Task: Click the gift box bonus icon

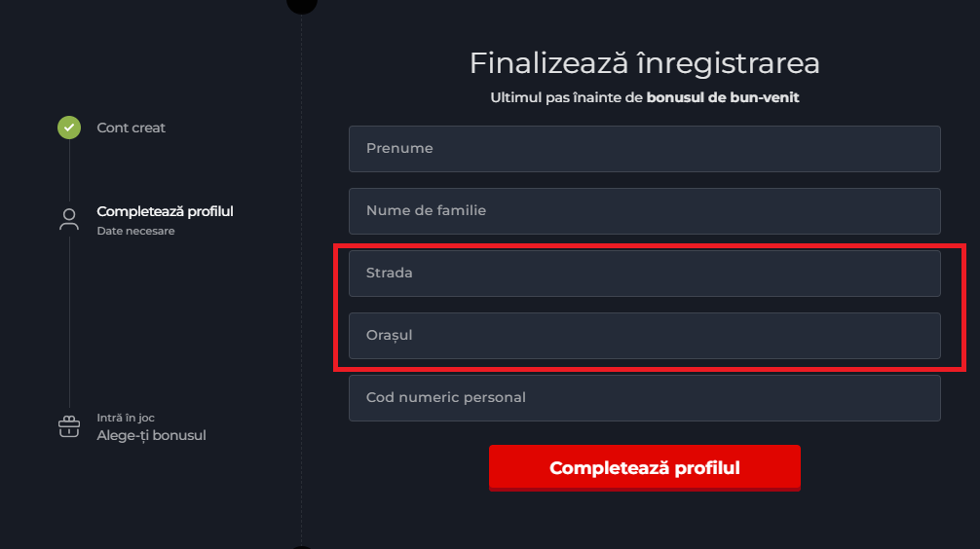Action: [69, 426]
